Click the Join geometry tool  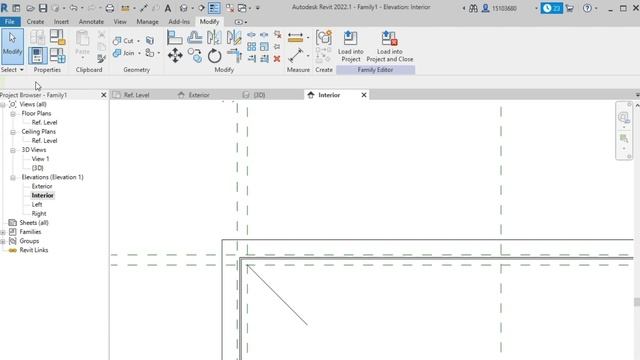[x=124, y=53]
